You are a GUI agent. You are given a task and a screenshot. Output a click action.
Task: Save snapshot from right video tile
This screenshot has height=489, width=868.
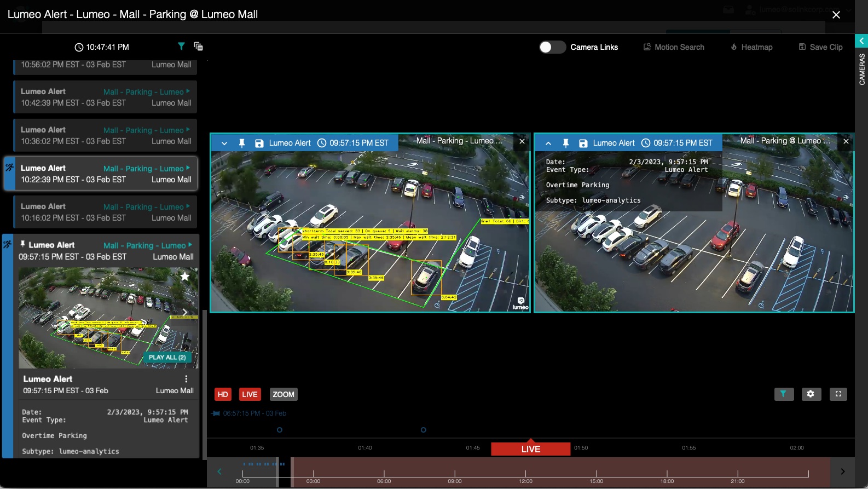coord(583,143)
